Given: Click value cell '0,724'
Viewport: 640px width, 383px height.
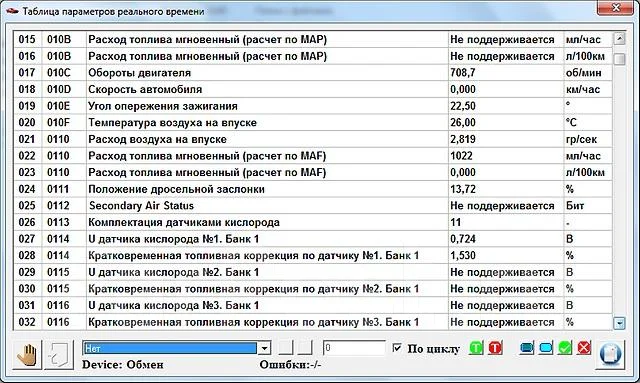Looking at the screenshot, I should (x=506, y=239).
